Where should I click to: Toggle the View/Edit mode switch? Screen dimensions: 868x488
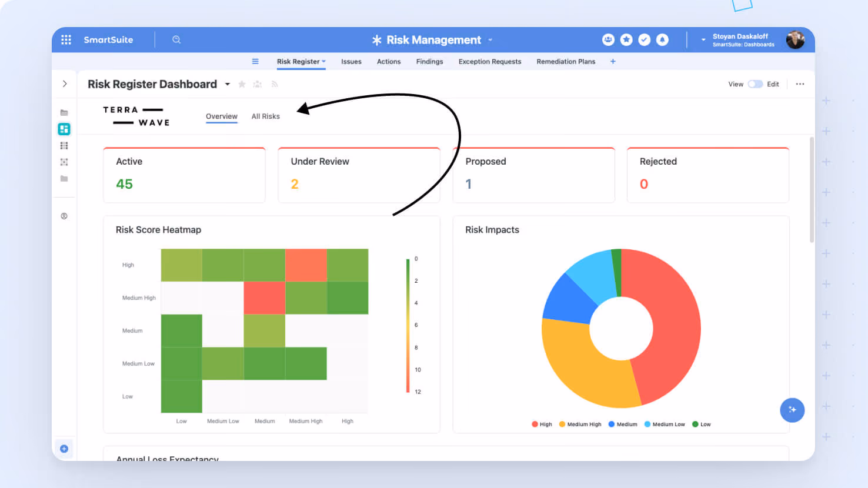coord(755,84)
